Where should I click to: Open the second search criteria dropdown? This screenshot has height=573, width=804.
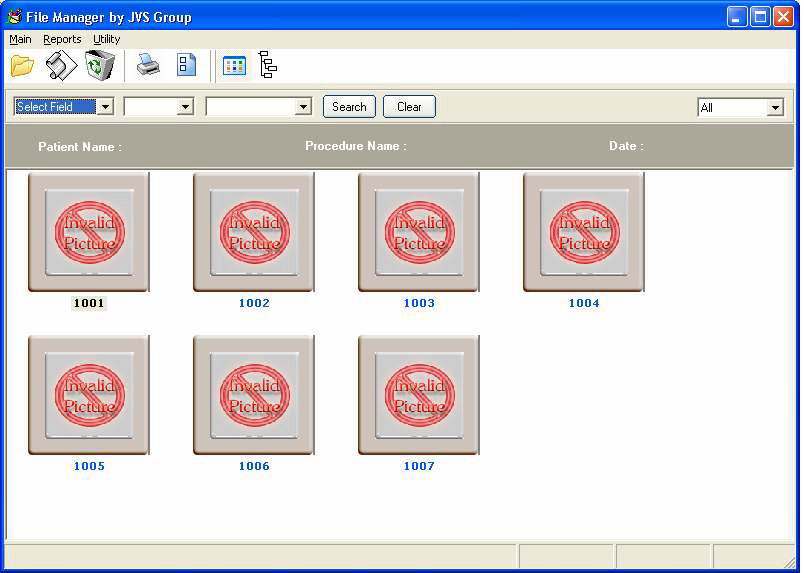point(184,107)
